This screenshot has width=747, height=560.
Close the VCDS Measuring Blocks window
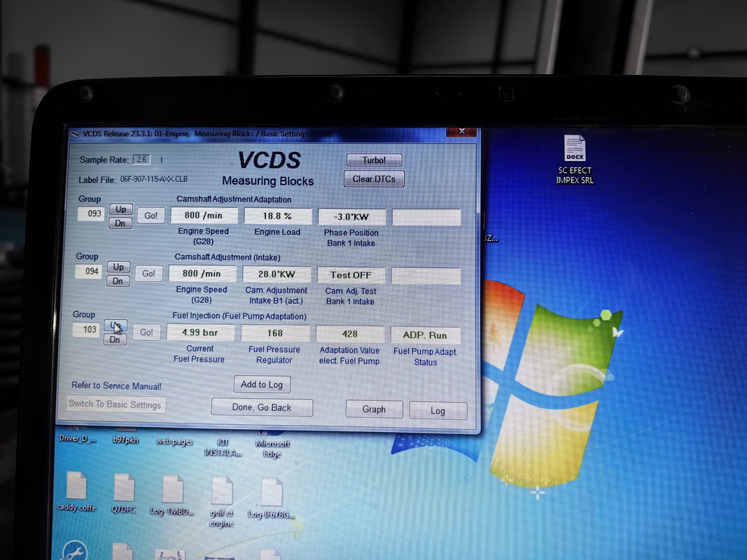(x=461, y=132)
